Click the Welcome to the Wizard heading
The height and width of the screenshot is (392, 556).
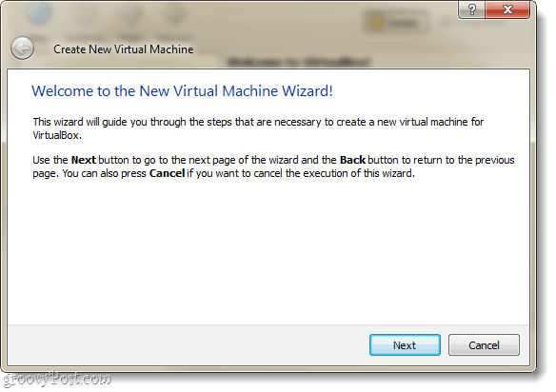[182, 91]
